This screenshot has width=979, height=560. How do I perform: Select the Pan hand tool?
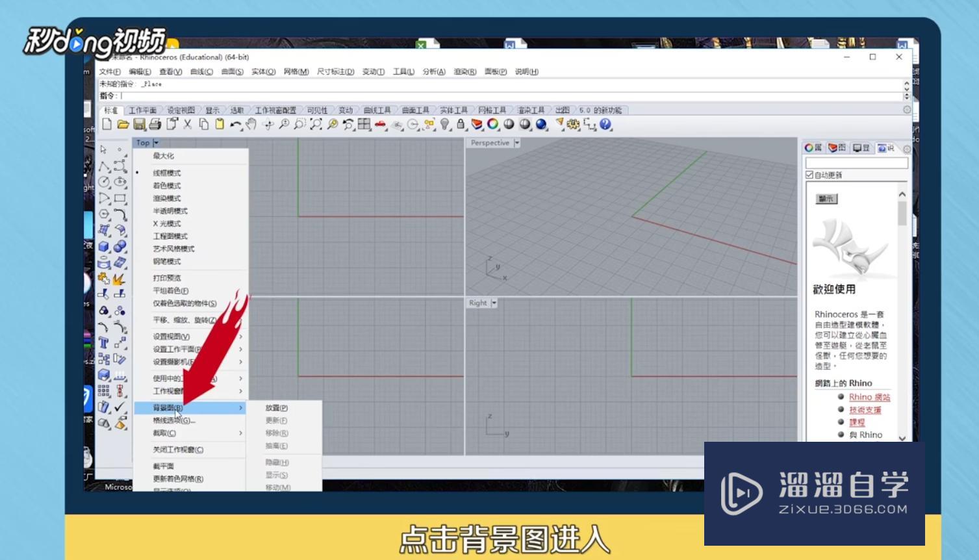click(251, 124)
